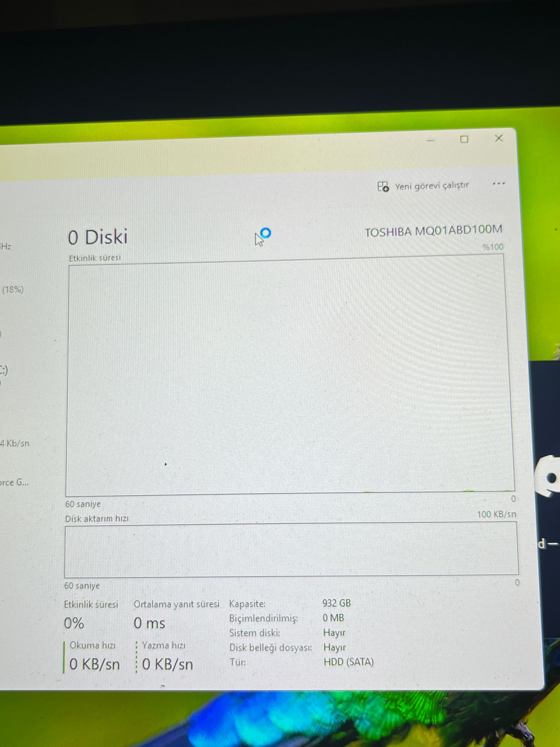Select the sidebar item showing Kb/sn
The image size is (560, 747).
point(15,443)
